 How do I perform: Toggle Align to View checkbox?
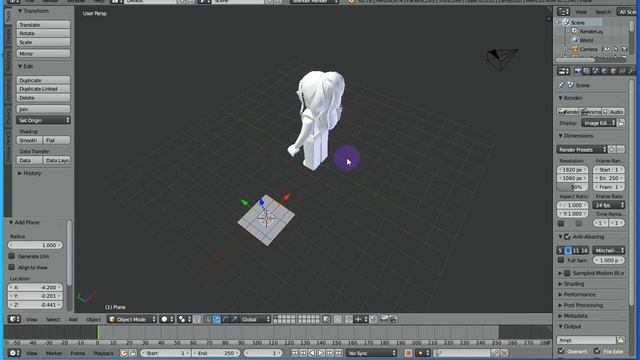click(x=12, y=267)
